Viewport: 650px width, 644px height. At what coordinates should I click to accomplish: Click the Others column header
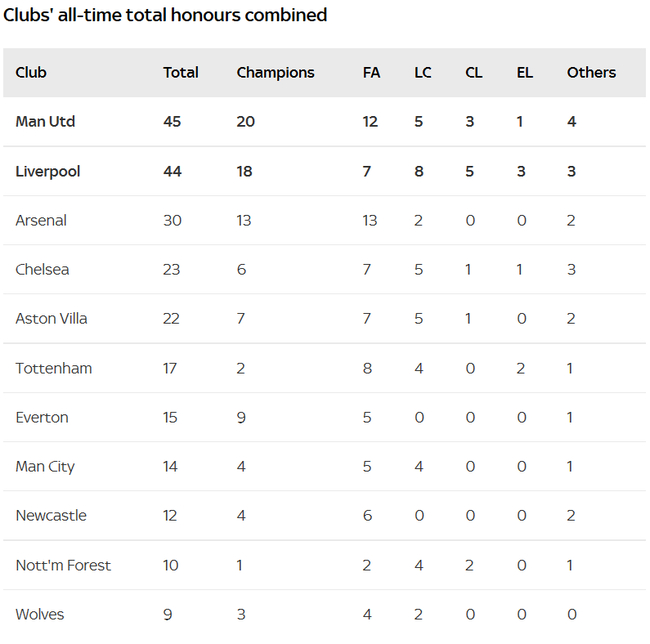pos(591,73)
